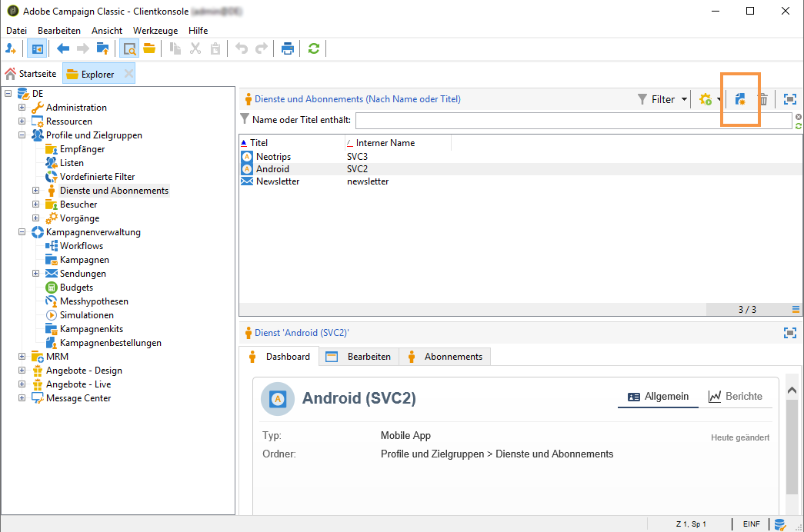This screenshot has height=532, width=804.
Task: Click the dashboard scrollbar up arrow
Action: [792, 391]
